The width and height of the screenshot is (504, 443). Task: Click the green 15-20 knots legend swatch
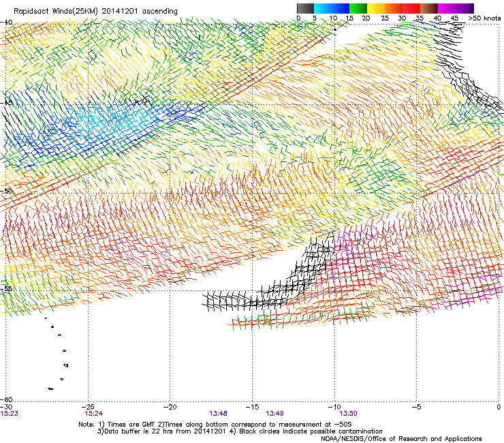click(x=358, y=8)
